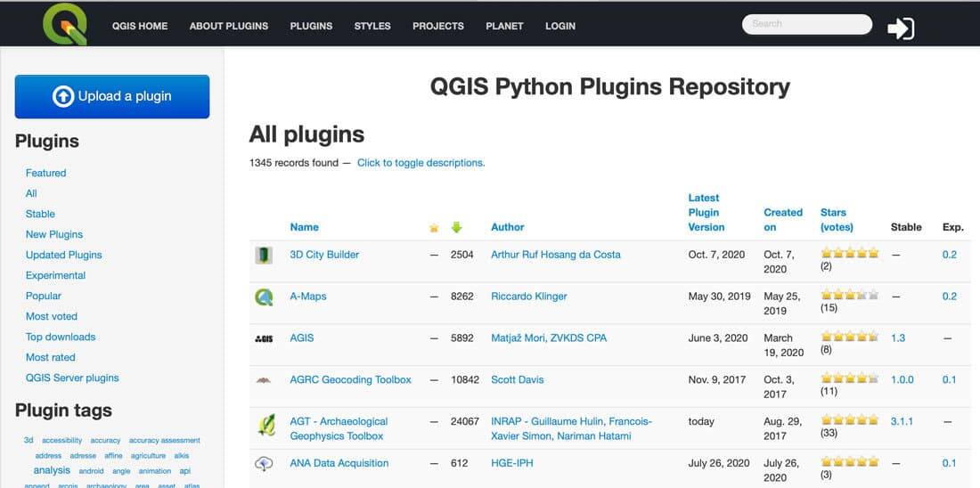The image size is (980, 488).
Task: Click to toggle descriptions link
Action: [421, 163]
